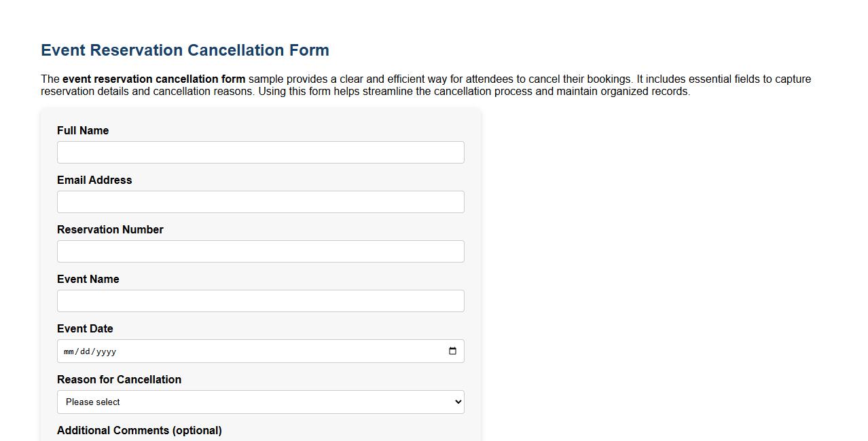
Task: Click the Full Name label
Action: [x=83, y=130]
